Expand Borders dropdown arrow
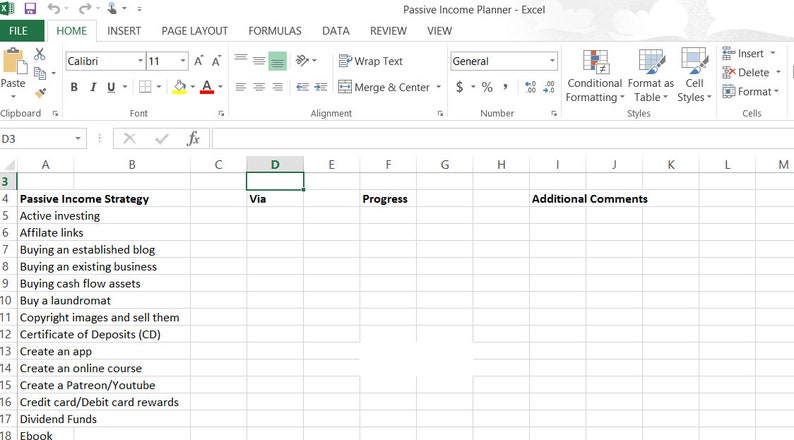Image resolution: width=794 pixels, height=440 pixels. pos(158,87)
